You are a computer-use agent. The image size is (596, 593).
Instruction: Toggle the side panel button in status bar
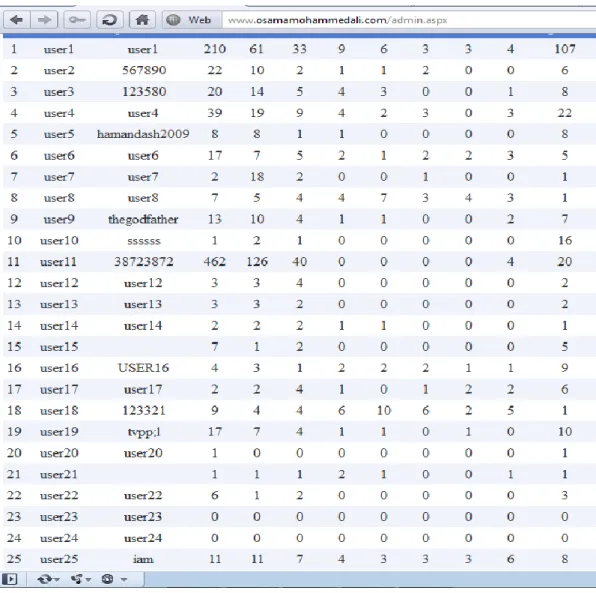pos(10,579)
